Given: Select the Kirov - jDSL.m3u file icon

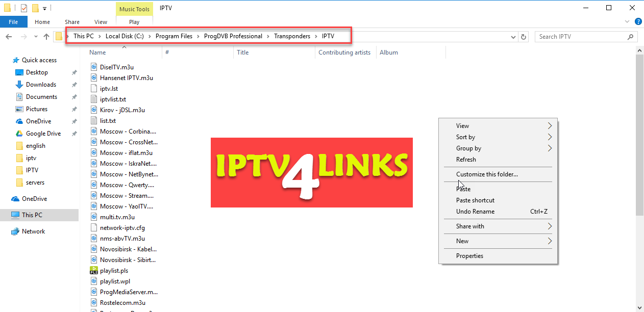Looking at the screenshot, I should click(94, 110).
